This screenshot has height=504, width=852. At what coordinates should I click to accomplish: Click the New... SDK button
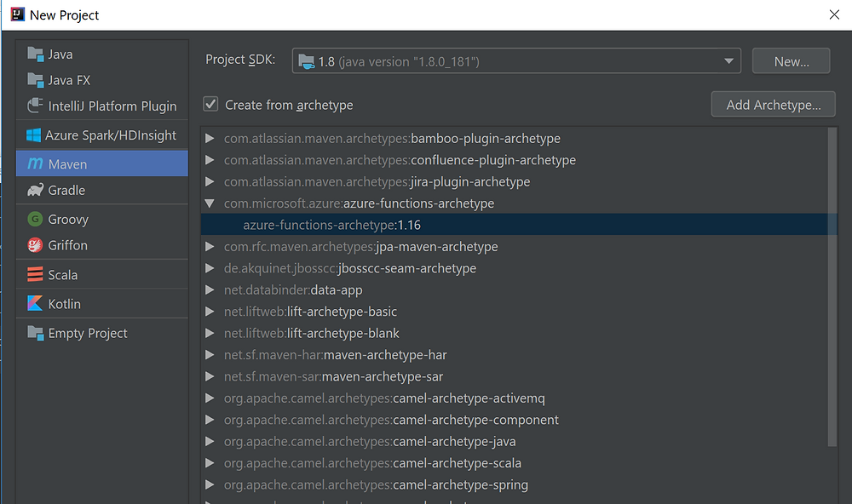792,60
